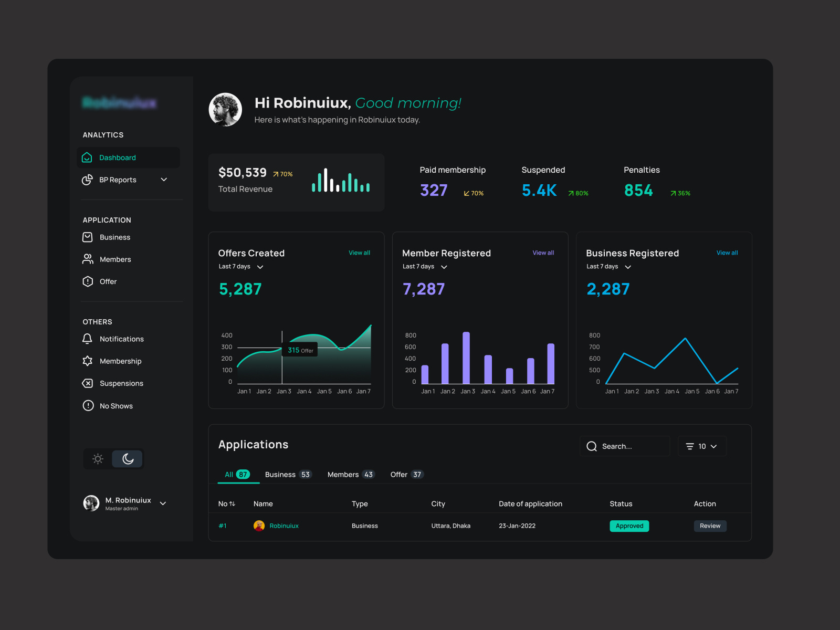Click View all in Member Registered card
Viewport: 840px width, 630px height.
pyautogui.click(x=543, y=253)
